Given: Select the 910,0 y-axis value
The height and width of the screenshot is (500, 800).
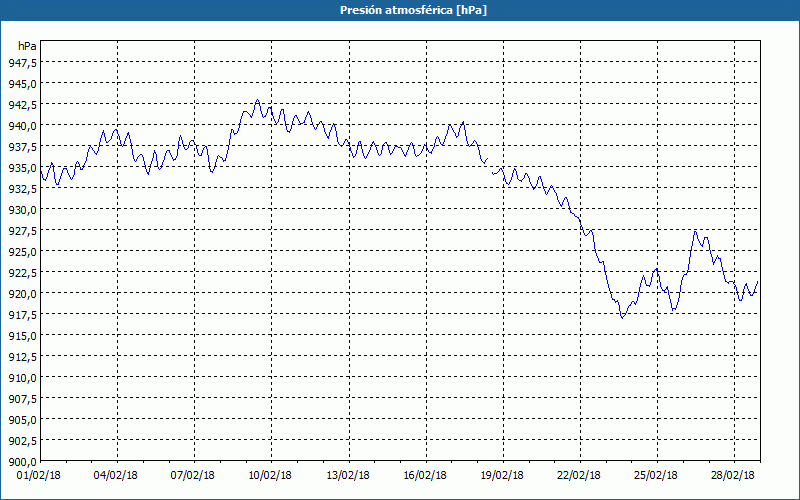Looking at the screenshot, I should (22, 378).
